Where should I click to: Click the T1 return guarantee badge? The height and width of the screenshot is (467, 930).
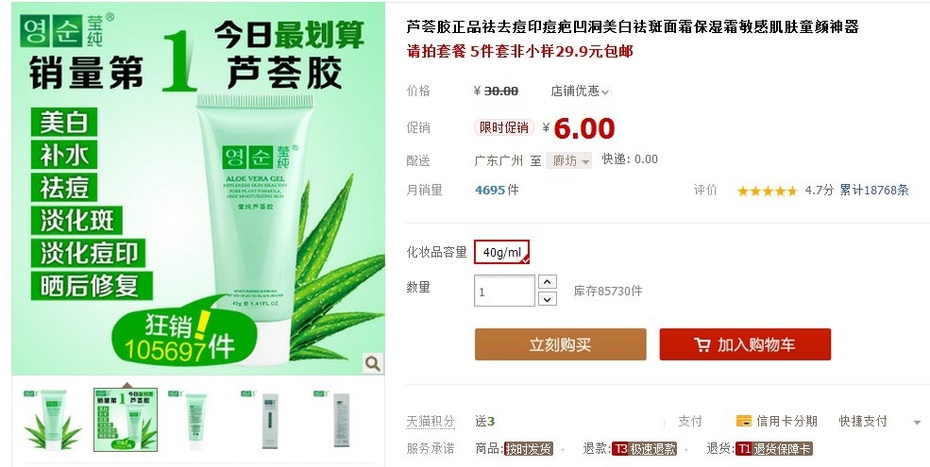(773, 449)
